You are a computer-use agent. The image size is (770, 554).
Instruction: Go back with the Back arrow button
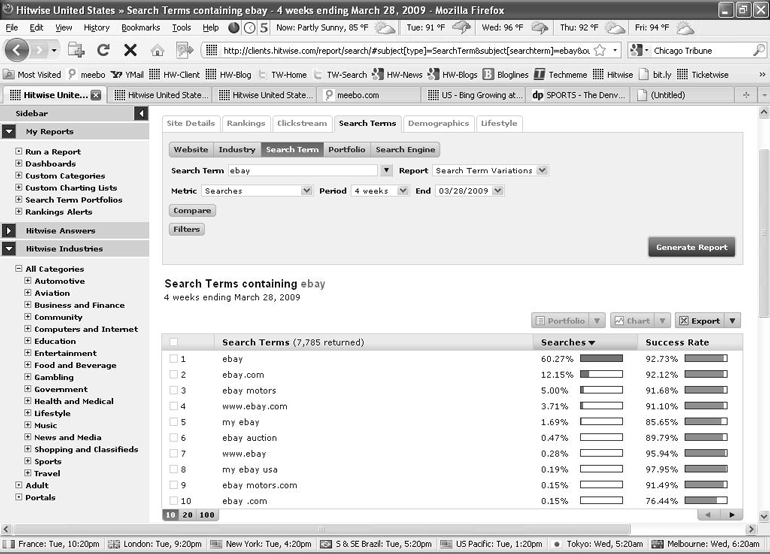pyautogui.click(x=16, y=50)
